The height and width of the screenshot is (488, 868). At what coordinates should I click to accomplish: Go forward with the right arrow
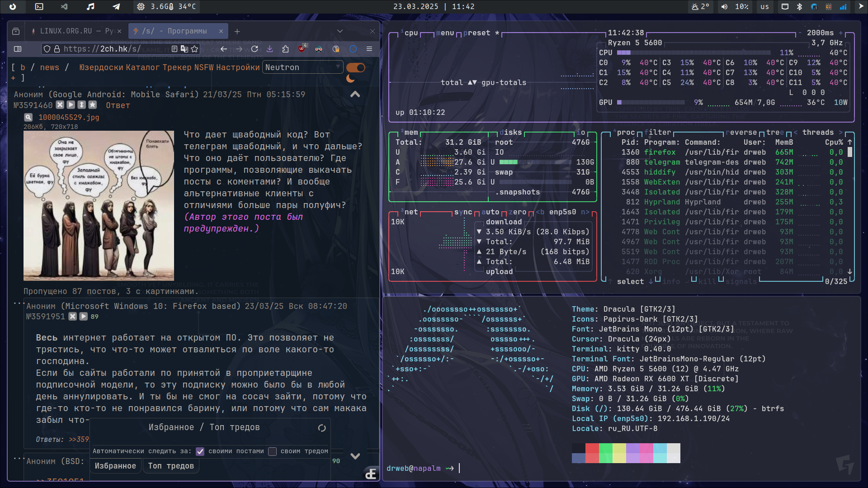(239, 49)
